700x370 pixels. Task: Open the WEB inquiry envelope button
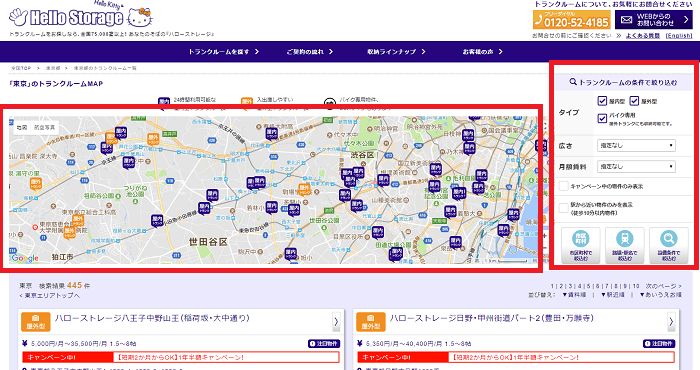pyautogui.click(x=654, y=20)
